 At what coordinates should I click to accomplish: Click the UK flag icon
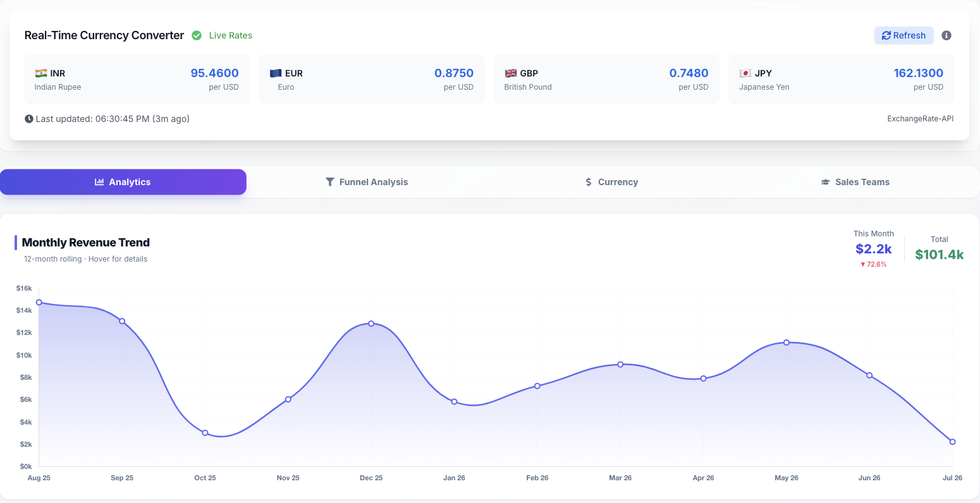pos(511,73)
